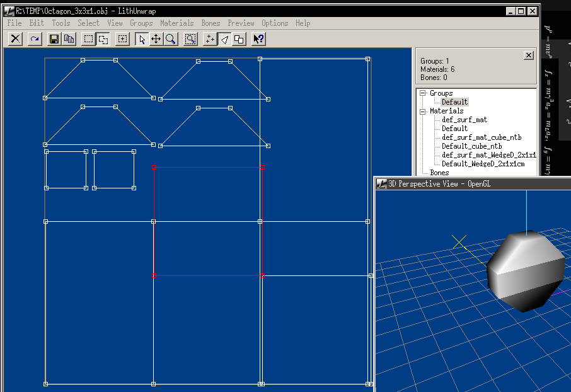Click the redo arrow toolbar icon
Screen dimensions: 571x392
[x=35, y=39]
